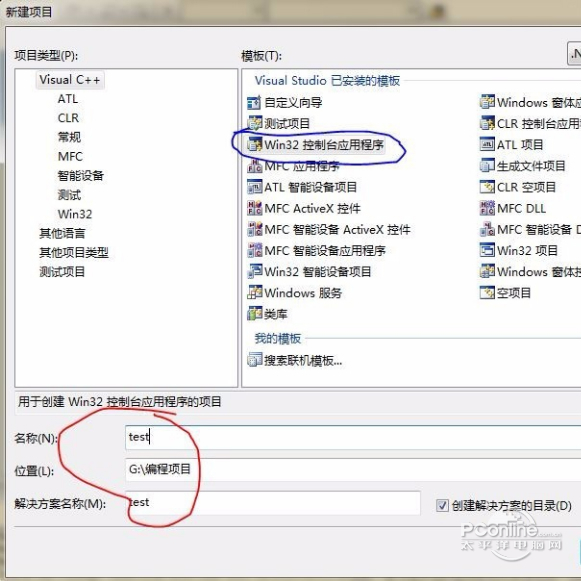Select the Win32 控制台应用程序 template icon

(254, 145)
